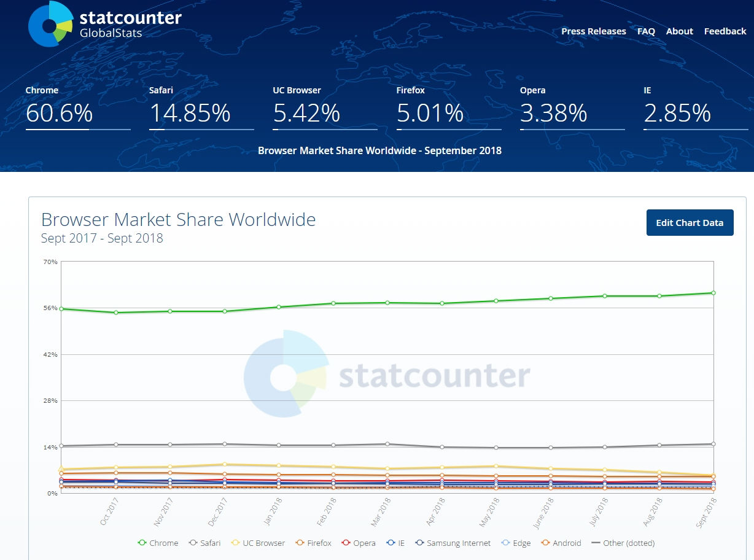Open the Press Releases link
754x560 pixels.
point(593,31)
